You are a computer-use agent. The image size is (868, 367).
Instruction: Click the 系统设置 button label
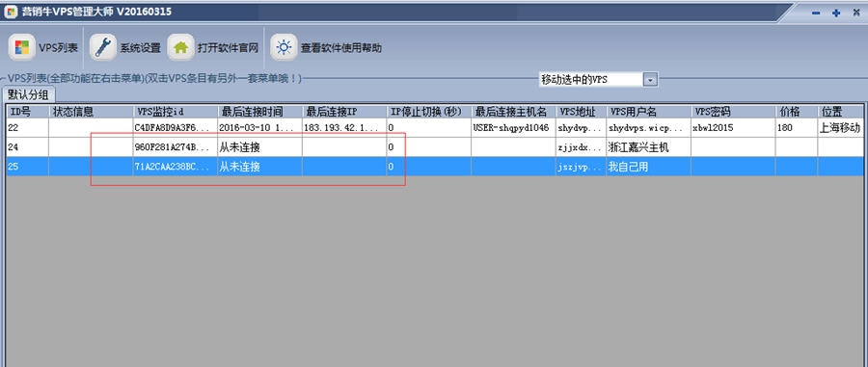point(141,48)
